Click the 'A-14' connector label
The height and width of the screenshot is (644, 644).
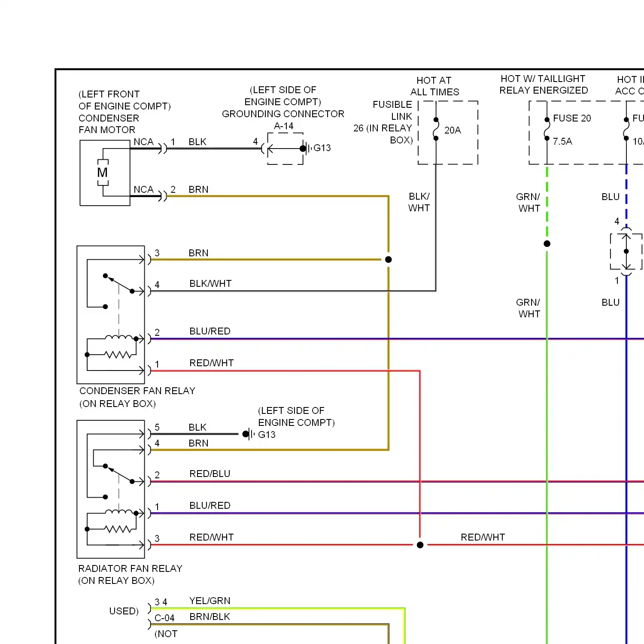tap(284, 126)
